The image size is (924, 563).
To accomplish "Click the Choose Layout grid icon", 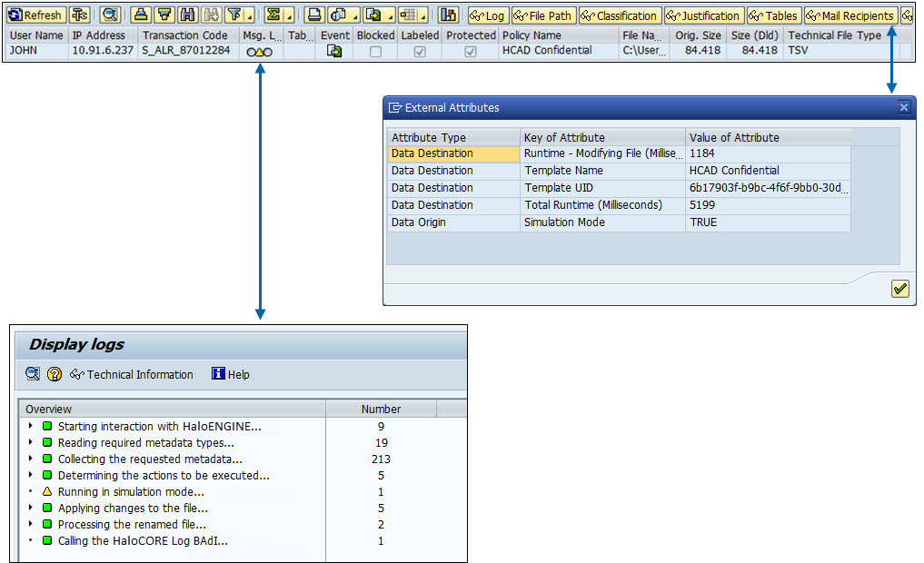I will point(407,15).
